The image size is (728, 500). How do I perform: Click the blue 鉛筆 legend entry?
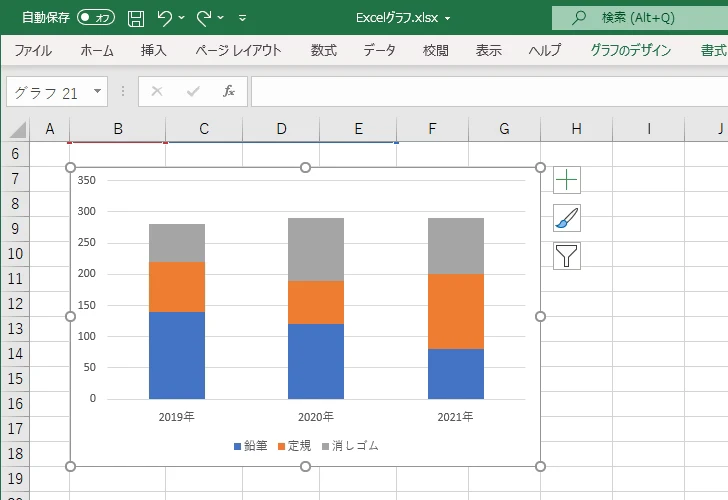tap(251, 446)
